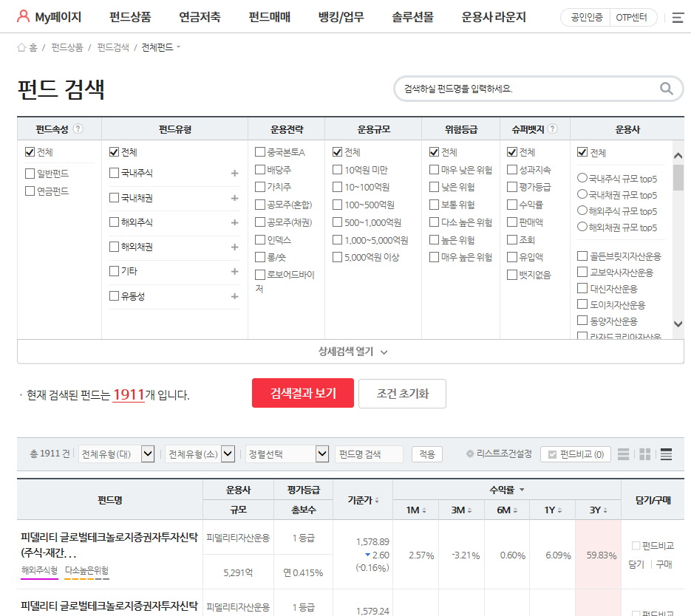This screenshot has height=616, width=691.
Task: Click the help icon next to 펀드속성
Action: [78, 128]
